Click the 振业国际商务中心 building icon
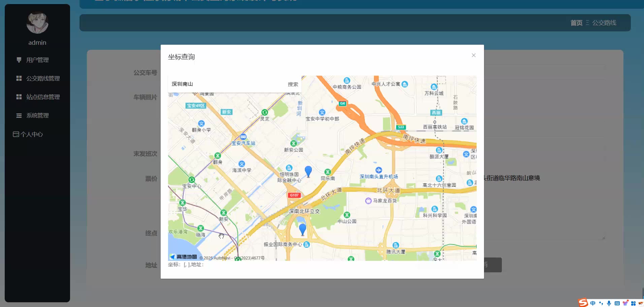Screen dimensions: 644x307 pyautogui.click(x=307, y=244)
